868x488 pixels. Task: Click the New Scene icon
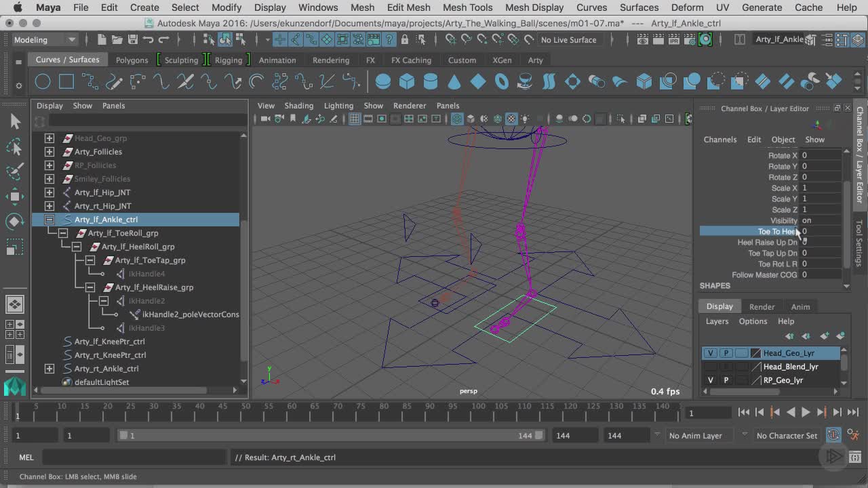[101, 39]
